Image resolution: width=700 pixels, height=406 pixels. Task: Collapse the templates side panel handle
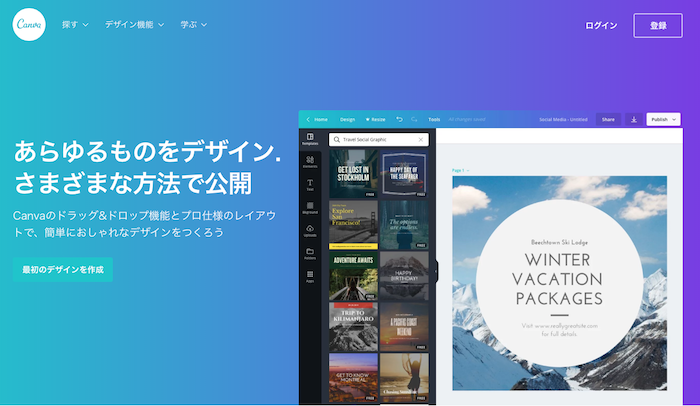[x=436, y=271]
